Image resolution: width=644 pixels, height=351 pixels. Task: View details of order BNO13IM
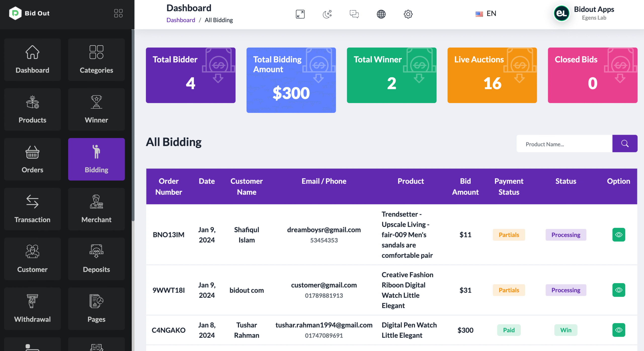pos(618,235)
